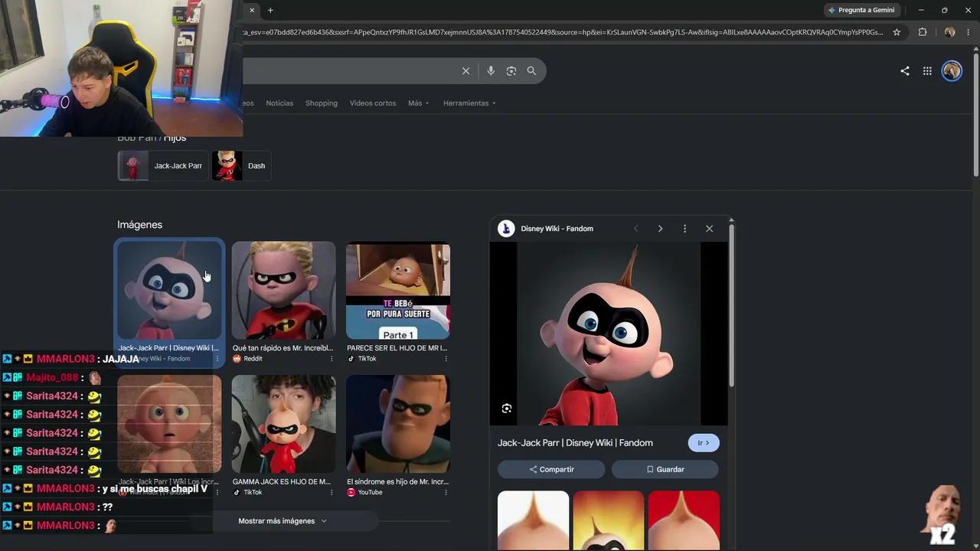The image size is (980, 551).
Task: Start voice search with the microphone icon
Action: click(x=491, y=71)
